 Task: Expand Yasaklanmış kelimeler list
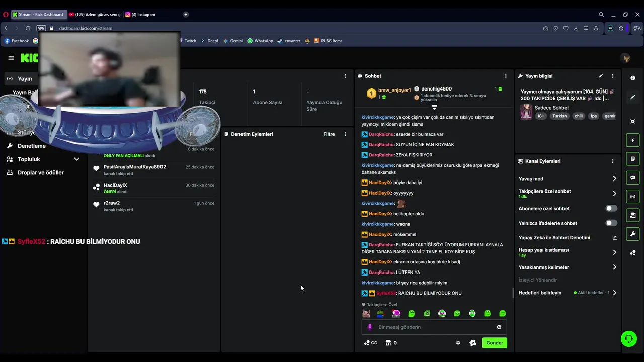pos(568,267)
